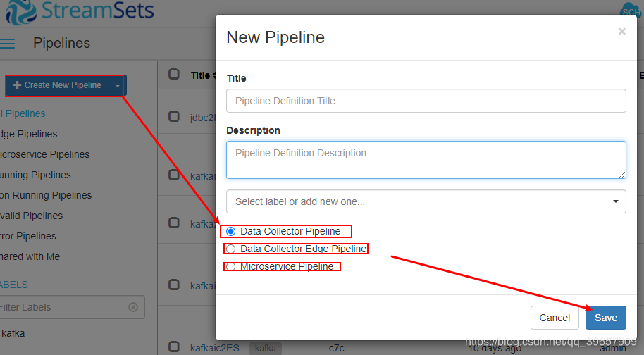Image resolution: width=644 pixels, height=355 pixels.
Task: Open the Running Pipelines filter
Action: click(x=35, y=175)
